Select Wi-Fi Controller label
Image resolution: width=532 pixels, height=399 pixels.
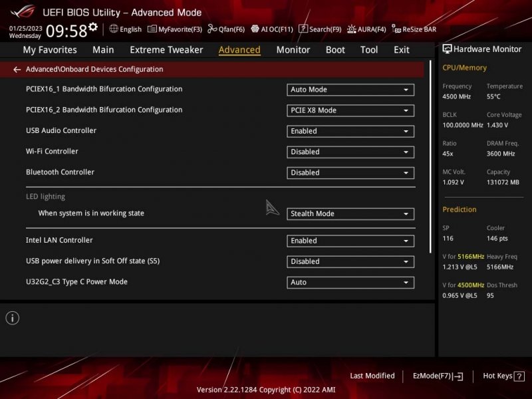point(52,152)
